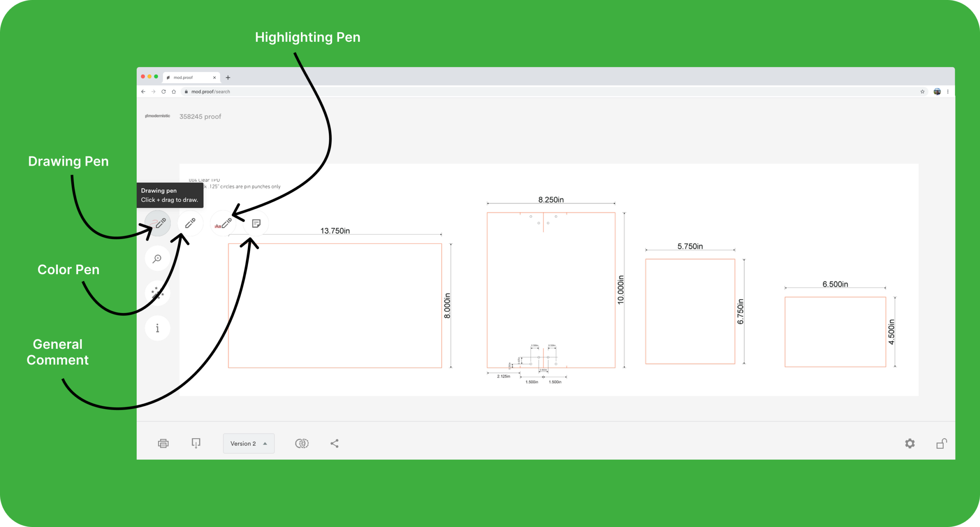Click the zoom magnifier tool
The width and height of the screenshot is (980, 527).
(157, 259)
